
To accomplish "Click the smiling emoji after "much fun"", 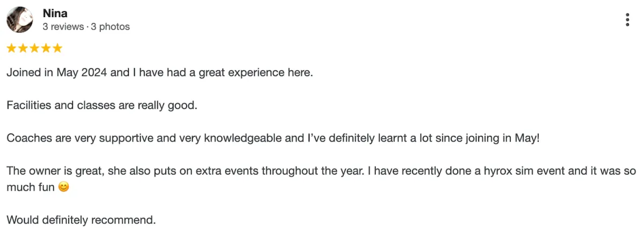I will (x=63, y=187).
